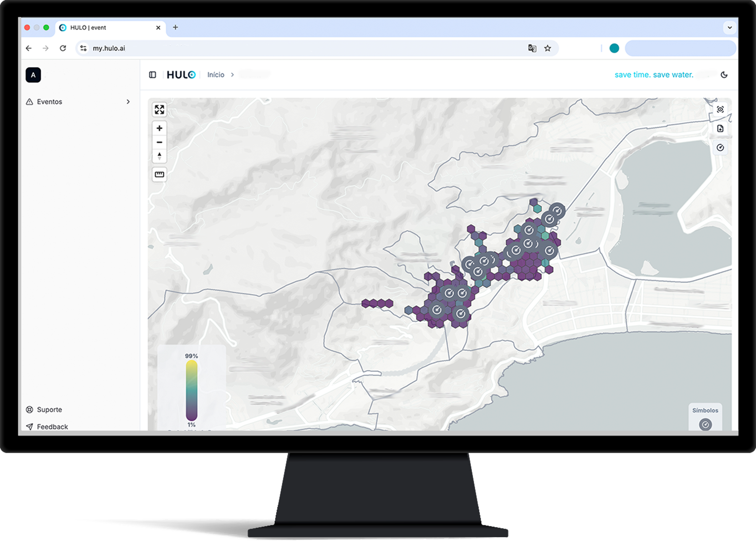Open the Suporte link

pos(49,410)
